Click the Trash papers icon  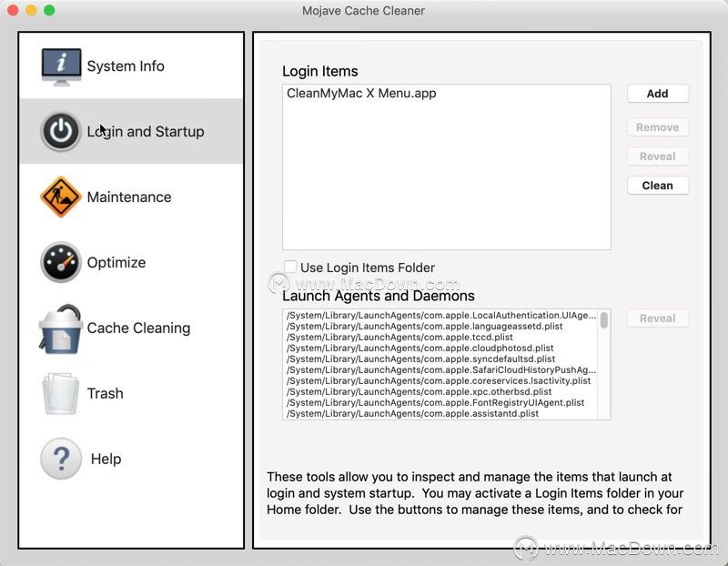coord(60,393)
